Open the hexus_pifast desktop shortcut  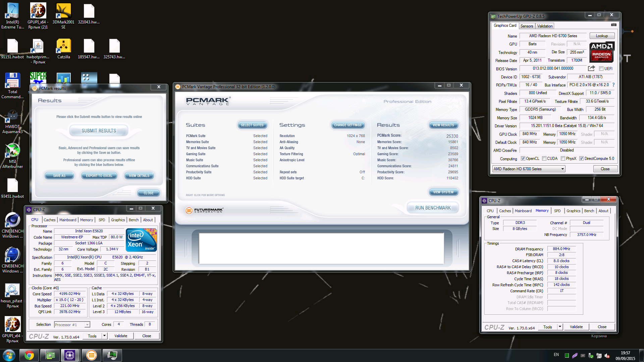(x=12, y=296)
